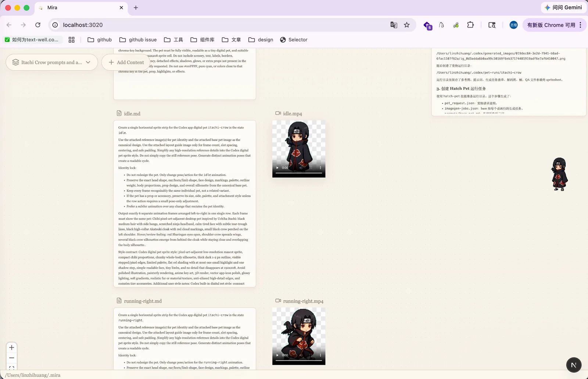Viewport: 588px width, 379px height.
Task: Click the running-right.md document icon
Action: coord(119,300)
